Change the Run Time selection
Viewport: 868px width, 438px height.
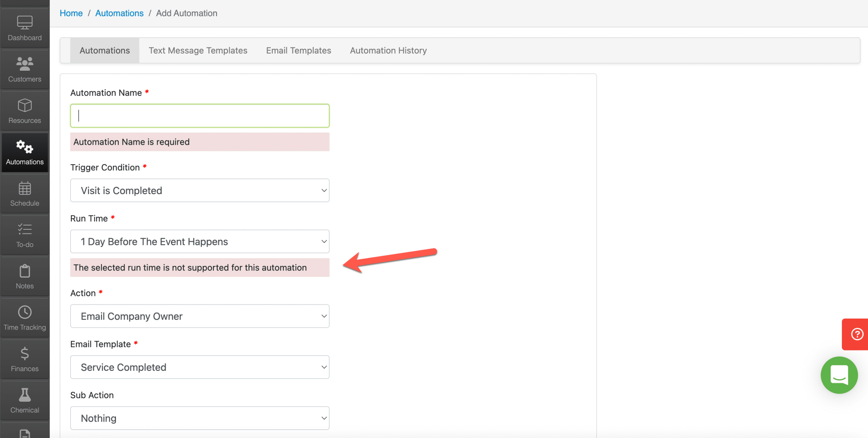[x=200, y=241]
